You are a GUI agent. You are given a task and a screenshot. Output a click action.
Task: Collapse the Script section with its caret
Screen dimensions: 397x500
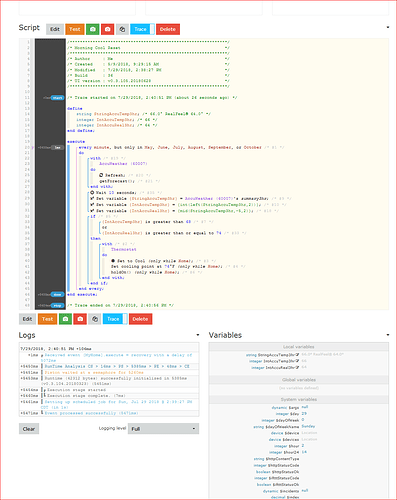click(x=388, y=27)
